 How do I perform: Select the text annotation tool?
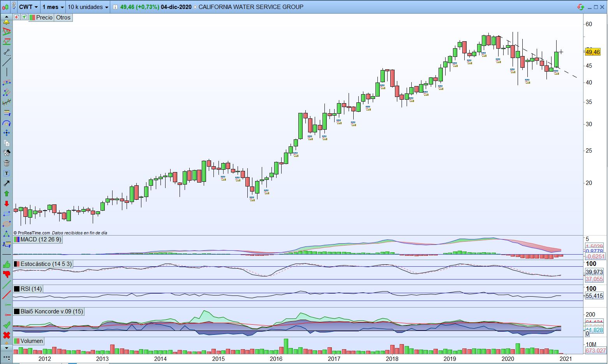point(6,173)
